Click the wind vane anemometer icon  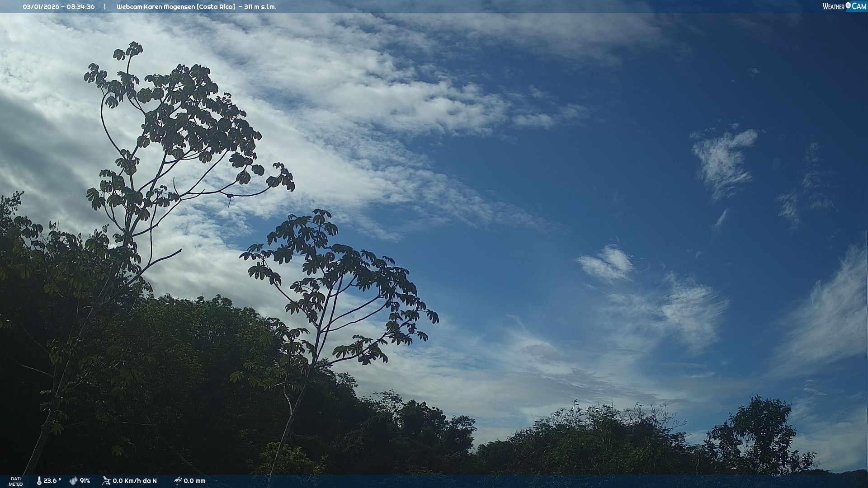click(x=106, y=481)
